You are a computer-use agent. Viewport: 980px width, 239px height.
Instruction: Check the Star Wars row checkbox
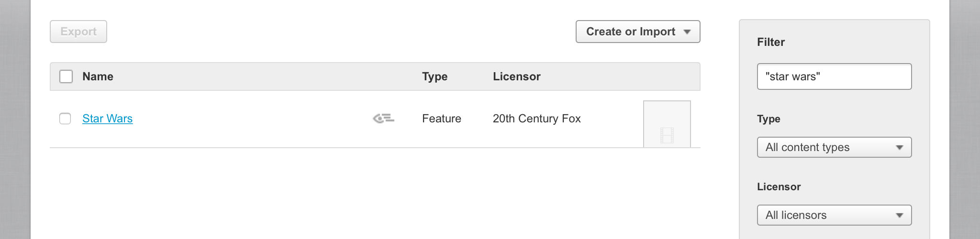point(65,119)
